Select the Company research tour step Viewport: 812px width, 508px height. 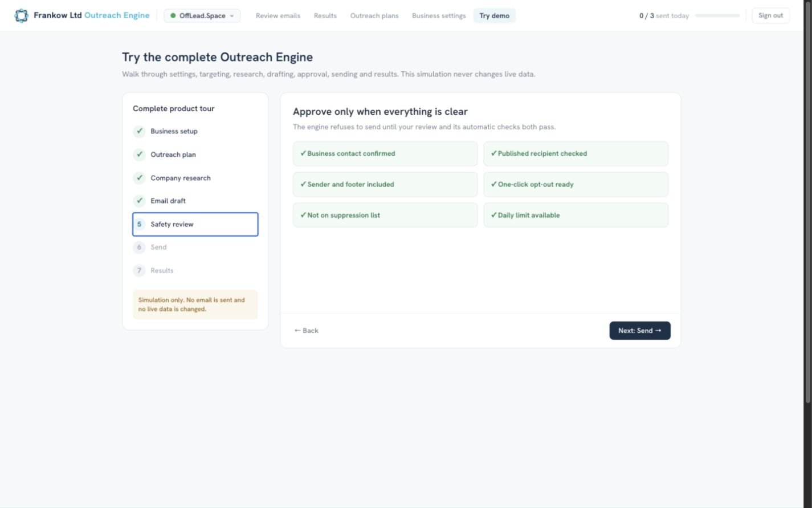coord(195,178)
